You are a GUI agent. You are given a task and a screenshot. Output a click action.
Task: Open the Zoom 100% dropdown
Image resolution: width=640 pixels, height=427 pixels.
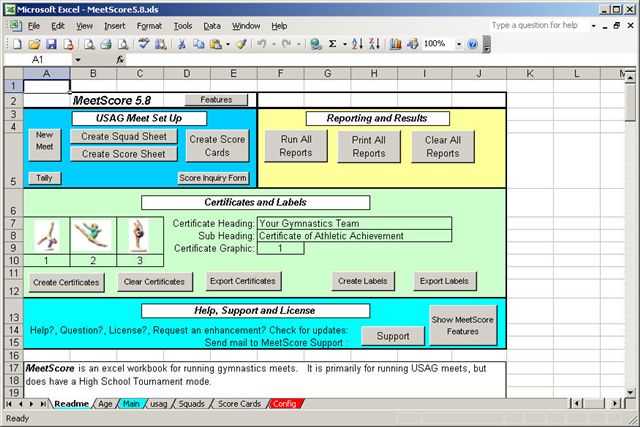(459, 44)
